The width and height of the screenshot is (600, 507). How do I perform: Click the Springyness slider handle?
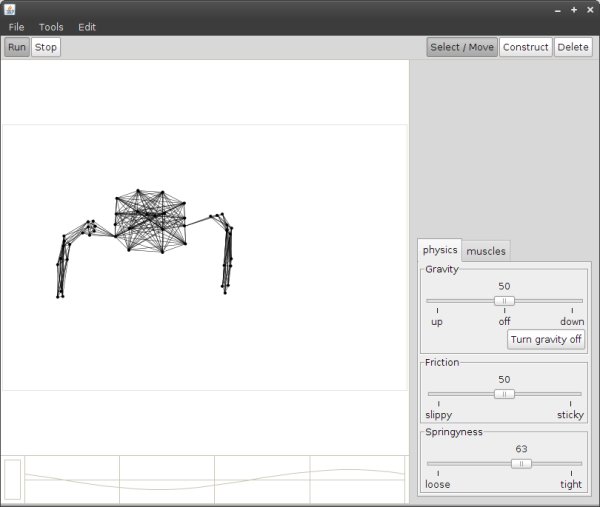pyautogui.click(x=521, y=464)
